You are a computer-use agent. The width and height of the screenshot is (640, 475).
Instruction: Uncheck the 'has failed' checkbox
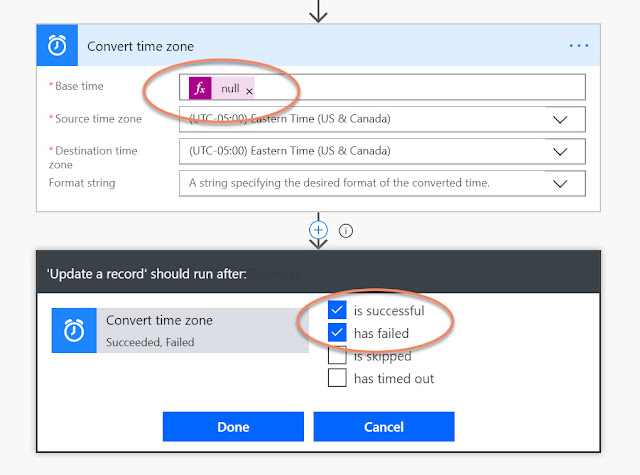coord(337,333)
